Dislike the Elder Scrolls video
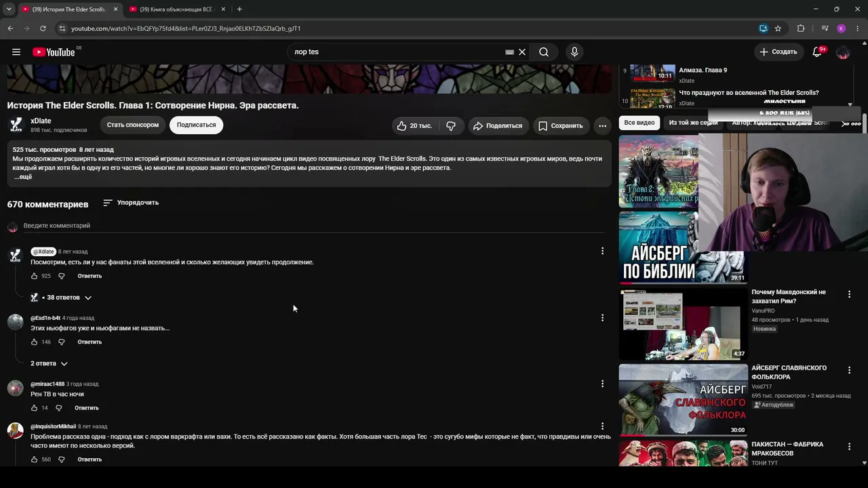 [x=451, y=125]
